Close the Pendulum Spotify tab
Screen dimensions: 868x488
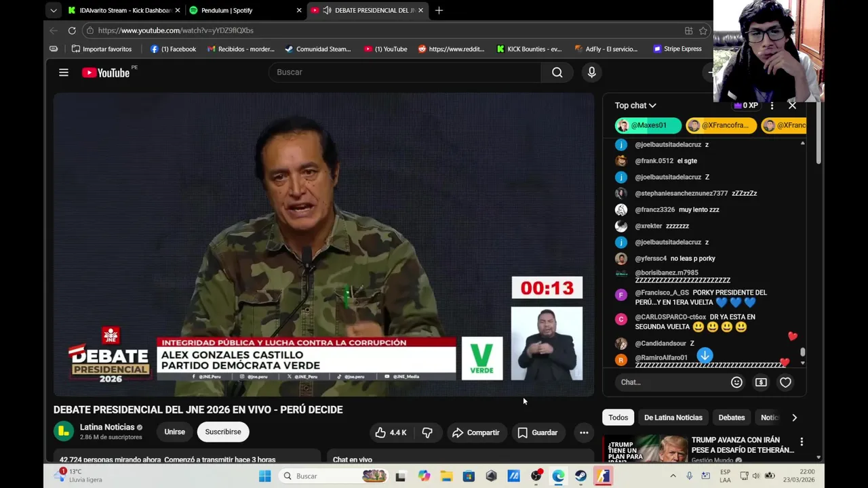point(299,10)
